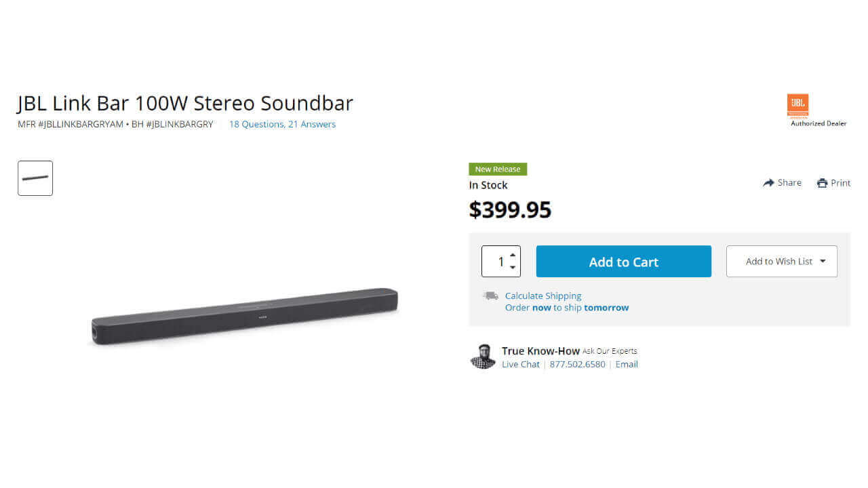This screenshot has width=868, height=488.
Task: Expand the Add to Wish List dropdown
Action: (823, 262)
